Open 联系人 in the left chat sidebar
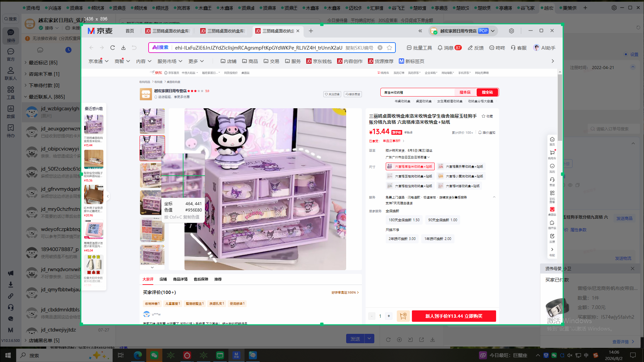 [11, 73]
